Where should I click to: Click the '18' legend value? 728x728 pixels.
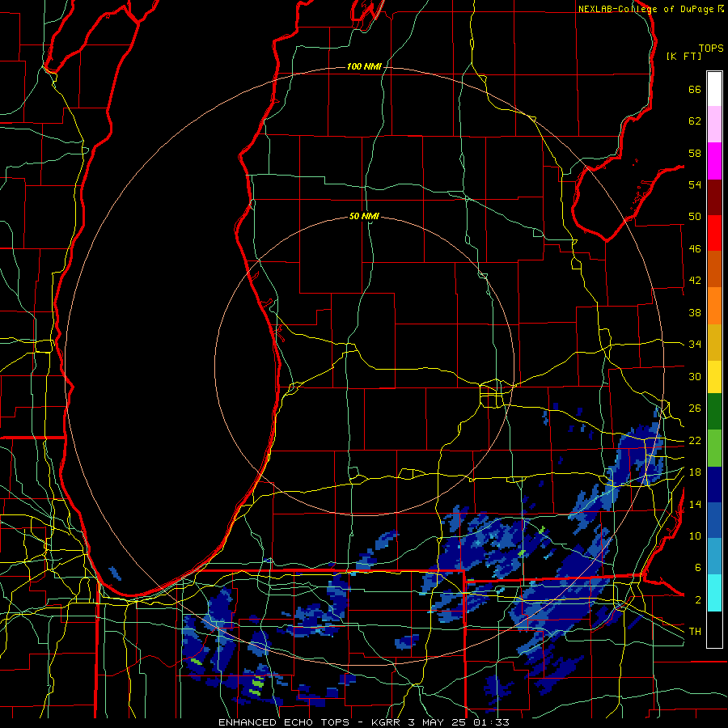click(x=695, y=472)
